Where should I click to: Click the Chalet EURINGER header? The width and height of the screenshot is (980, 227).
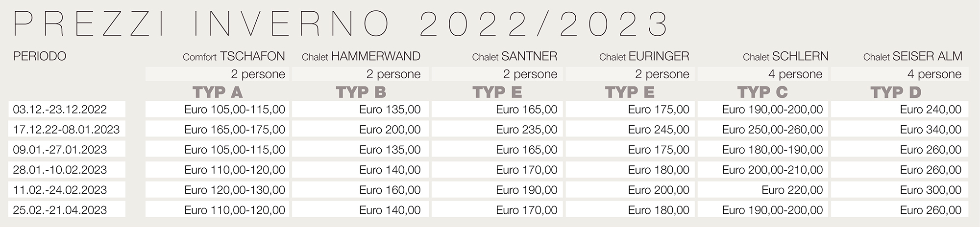tap(644, 57)
